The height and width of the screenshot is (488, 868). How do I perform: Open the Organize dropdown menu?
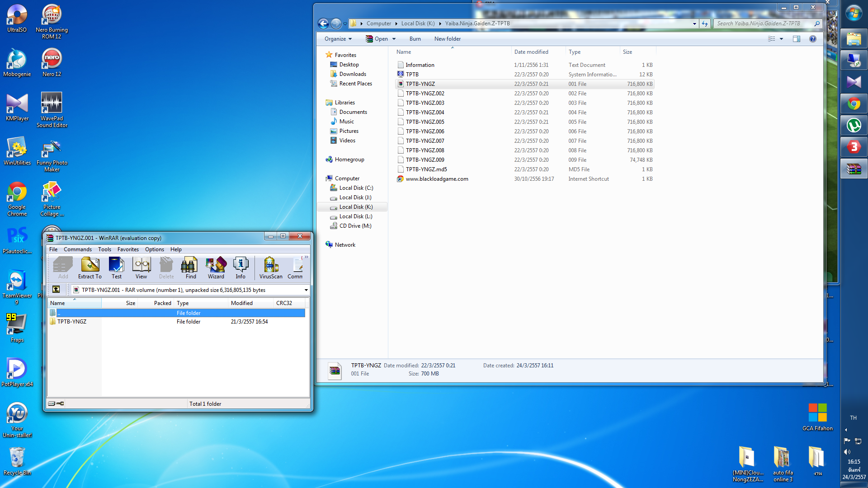coord(338,39)
